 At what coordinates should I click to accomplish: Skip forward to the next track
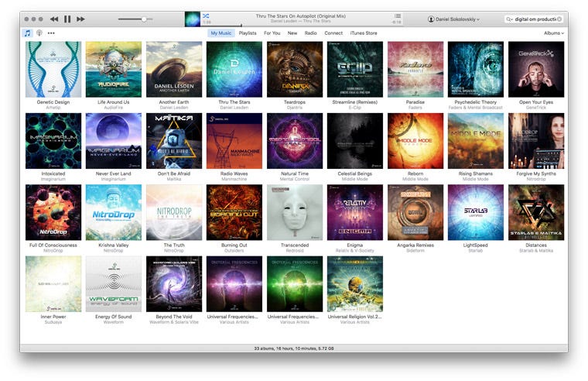click(80, 19)
